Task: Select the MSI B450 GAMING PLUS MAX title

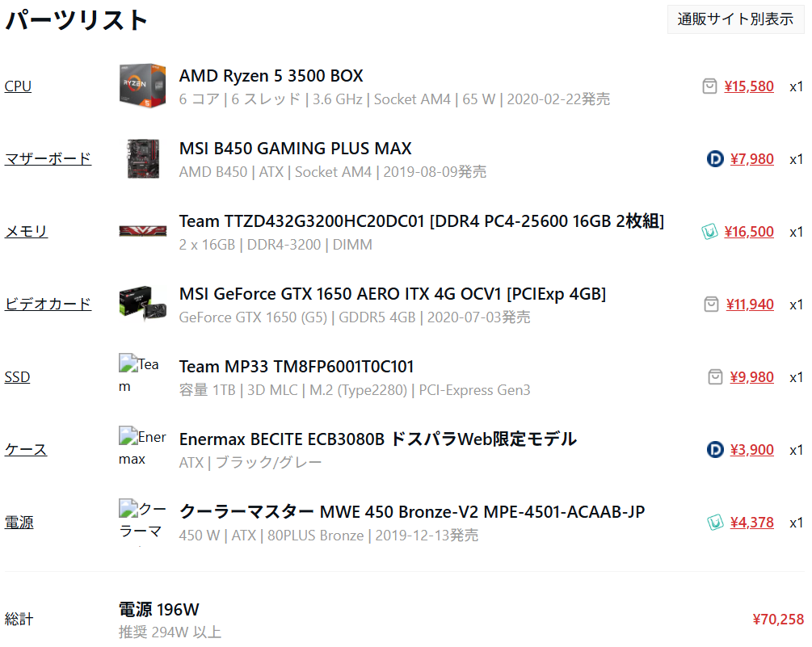Action: coord(295,149)
